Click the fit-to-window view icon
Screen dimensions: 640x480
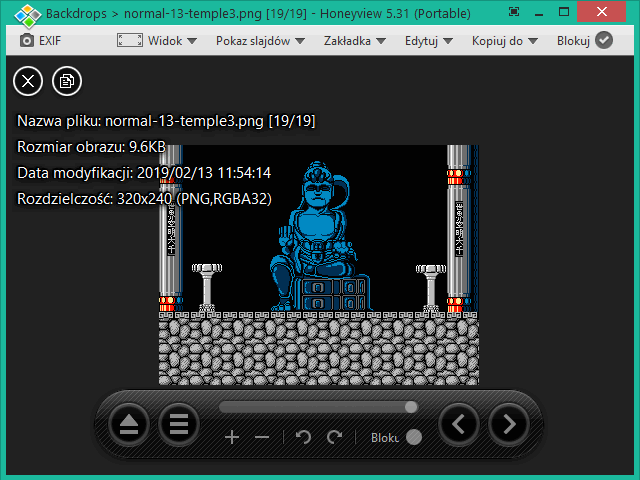129,40
